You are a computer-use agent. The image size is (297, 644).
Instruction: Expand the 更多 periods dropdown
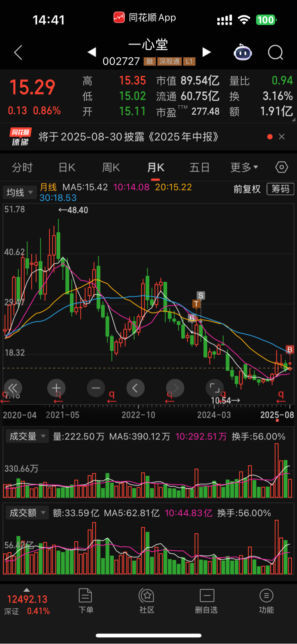pos(244,167)
